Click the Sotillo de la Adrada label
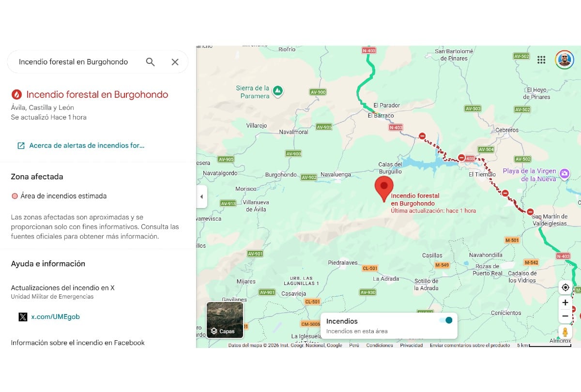This screenshot has width=581, height=392. [426, 285]
